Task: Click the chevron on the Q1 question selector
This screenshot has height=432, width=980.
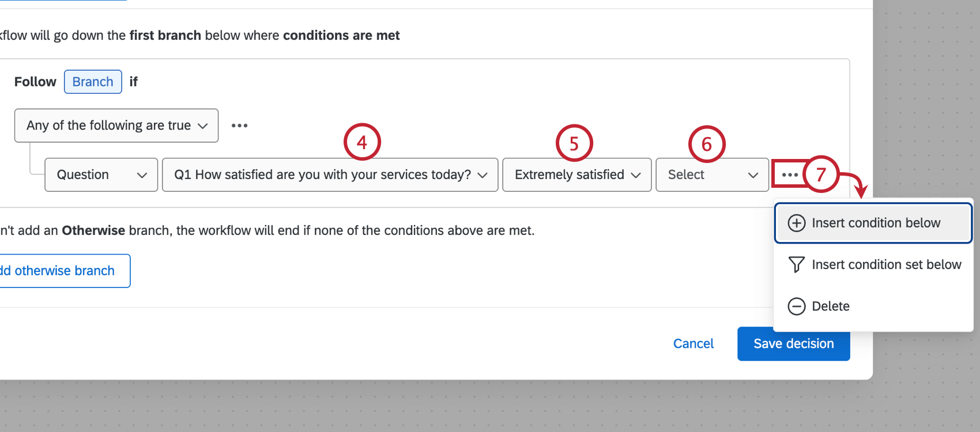Action: click(483, 175)
